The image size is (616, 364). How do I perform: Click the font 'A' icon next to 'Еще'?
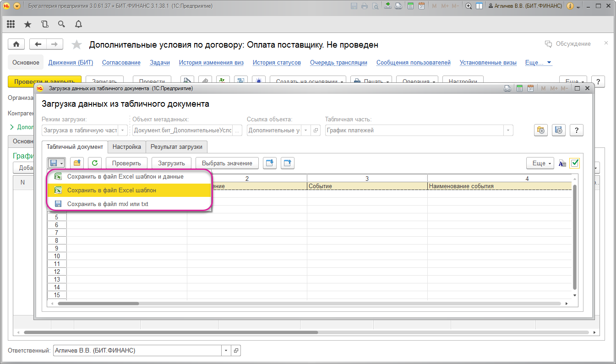pyautogui.click(x=562, y=163)
